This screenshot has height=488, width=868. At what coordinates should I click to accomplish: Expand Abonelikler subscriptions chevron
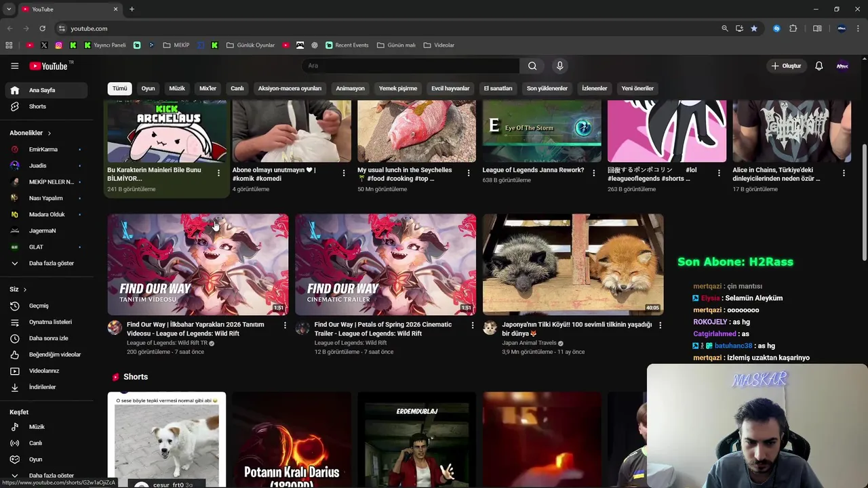[49, 133]
